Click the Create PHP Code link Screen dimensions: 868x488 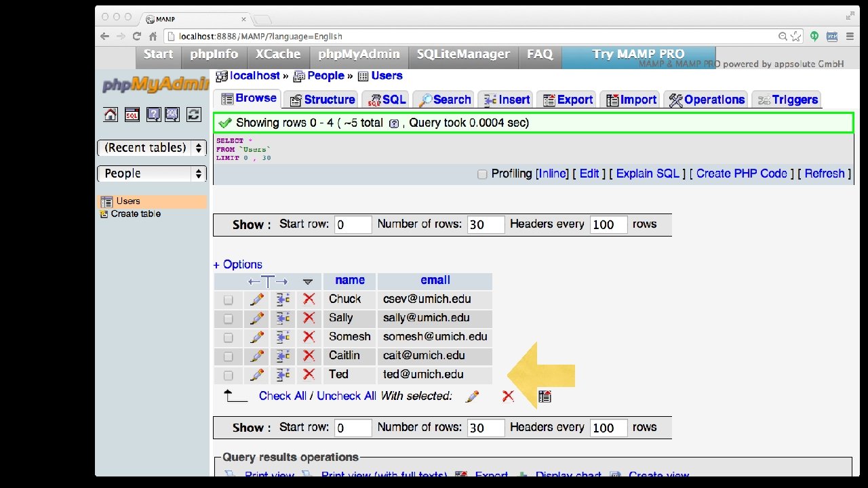[x=742, y=174]
